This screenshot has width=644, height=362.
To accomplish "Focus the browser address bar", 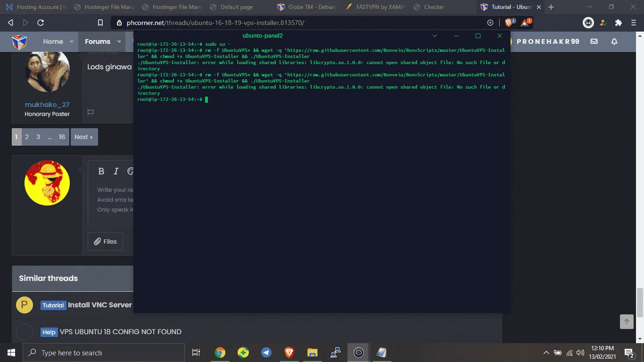I will 302,23.
